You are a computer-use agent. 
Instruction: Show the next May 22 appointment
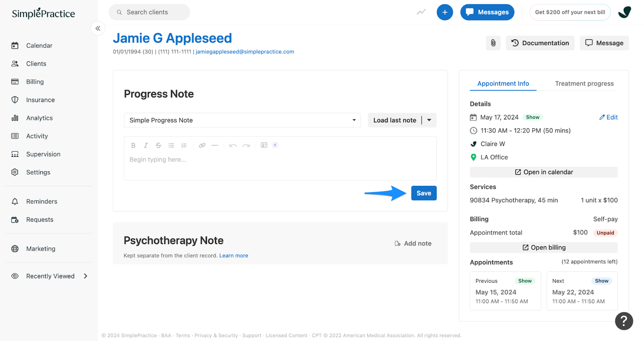tap(602, 281)
